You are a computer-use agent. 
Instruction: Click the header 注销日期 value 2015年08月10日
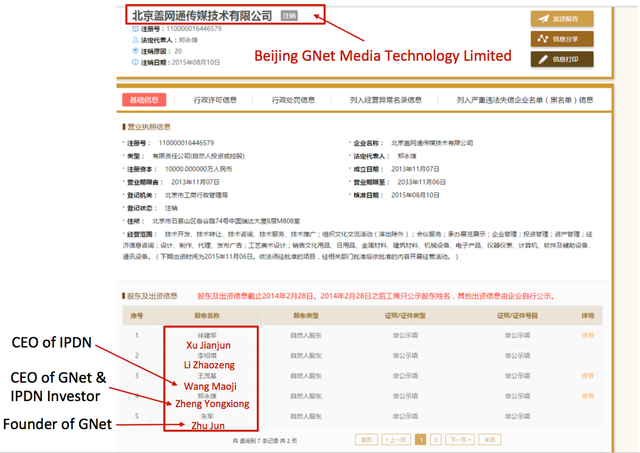[x=196, y=62]
